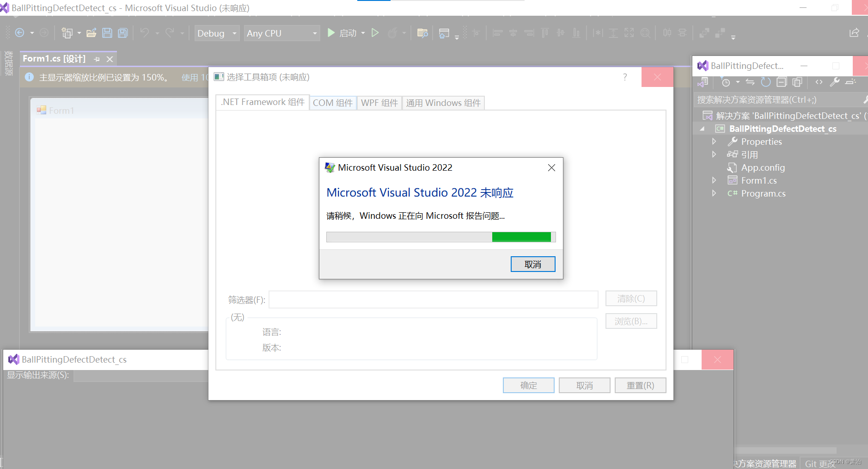Viewport: 868px width, 469px height.
Task: Click Start Without Debugging outline arrow
Action: click(375, 33)
